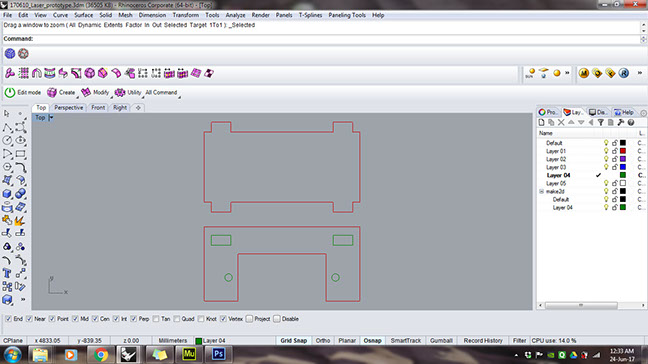Open the Top viewport title dropdown arrow
The width and height of the screenshot is (648, 364).
[51, 118]
